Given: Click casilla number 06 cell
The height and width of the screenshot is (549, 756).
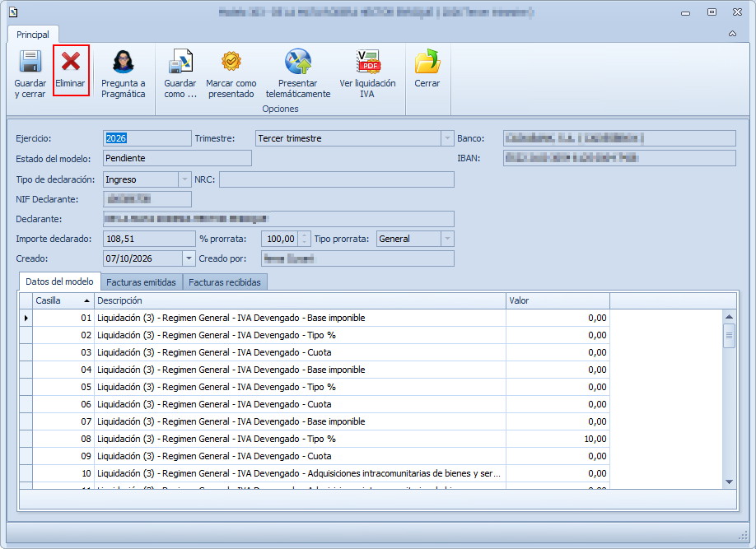Looking at the screenshot, I should pyautogui.click(x=63, y=404).
